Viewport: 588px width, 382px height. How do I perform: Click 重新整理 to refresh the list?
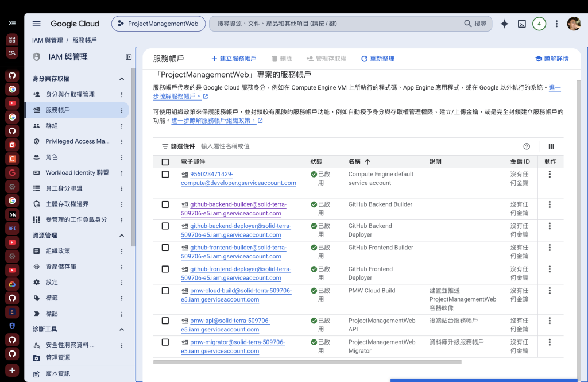pos(378,59)
